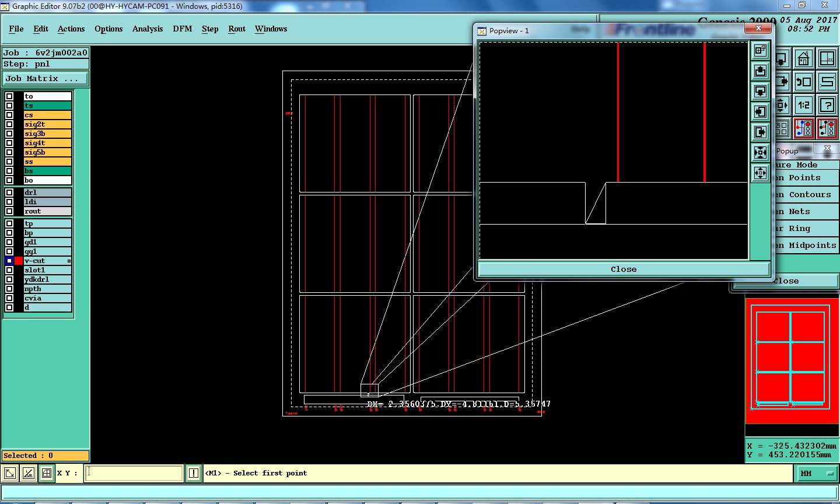The image size is (840, 504).
Task: Open the Rout menu
Action: (x=237, y=29)
